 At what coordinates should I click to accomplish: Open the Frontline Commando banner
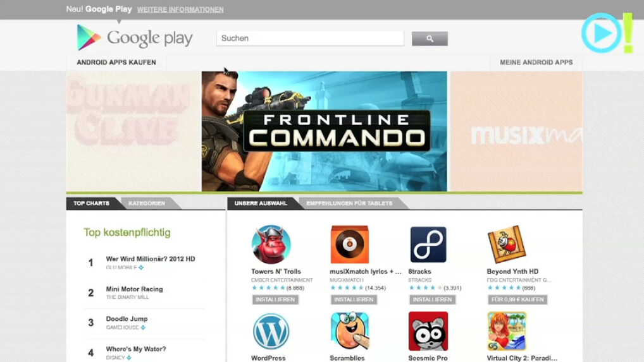[324, 131]
